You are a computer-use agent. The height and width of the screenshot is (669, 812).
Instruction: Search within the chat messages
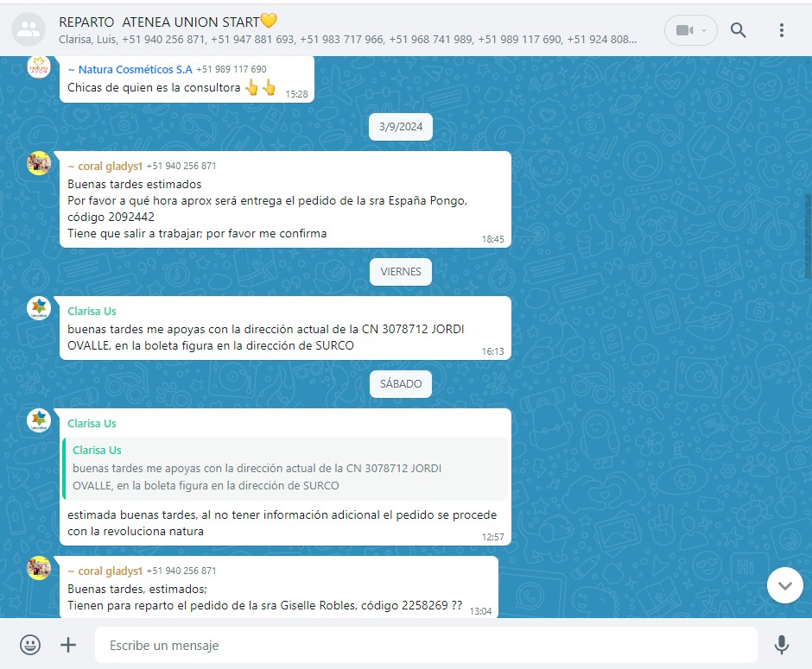tap(739, 30)
